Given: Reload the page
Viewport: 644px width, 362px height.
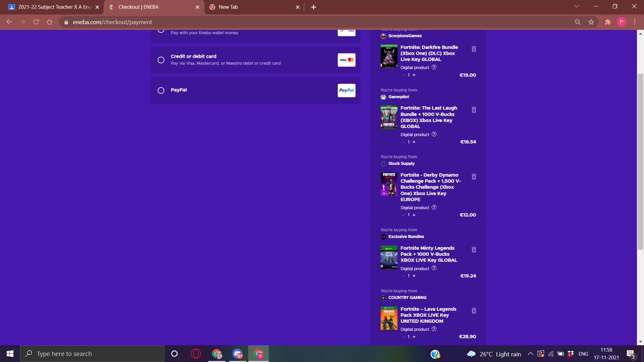Looking at the screenshot, I should pos(36,22).
